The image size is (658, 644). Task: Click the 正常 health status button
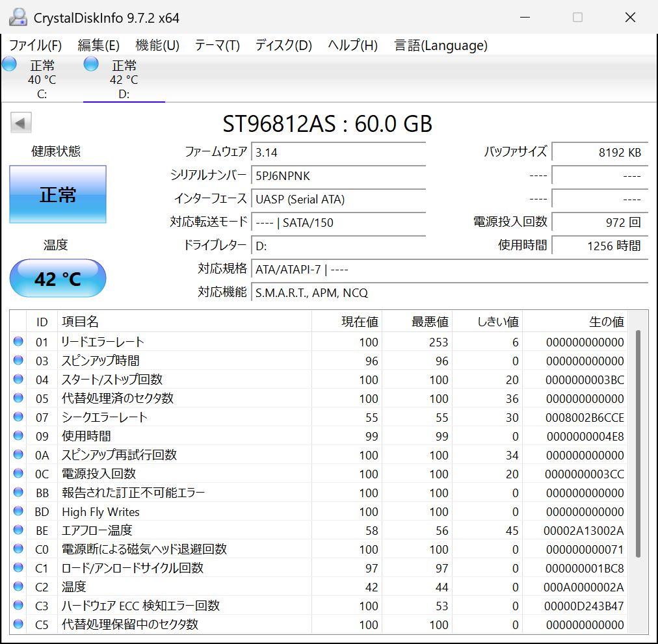pyautogui.click(x=58, y=194)
